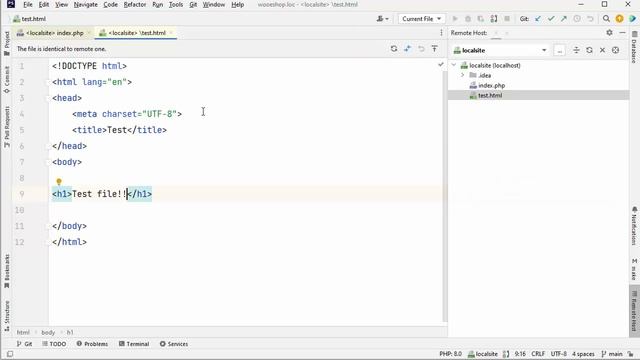Image resolution: width=640 pixels, height=360 pixels.
Task: Open the Project tool window
Action: (7, 44)
